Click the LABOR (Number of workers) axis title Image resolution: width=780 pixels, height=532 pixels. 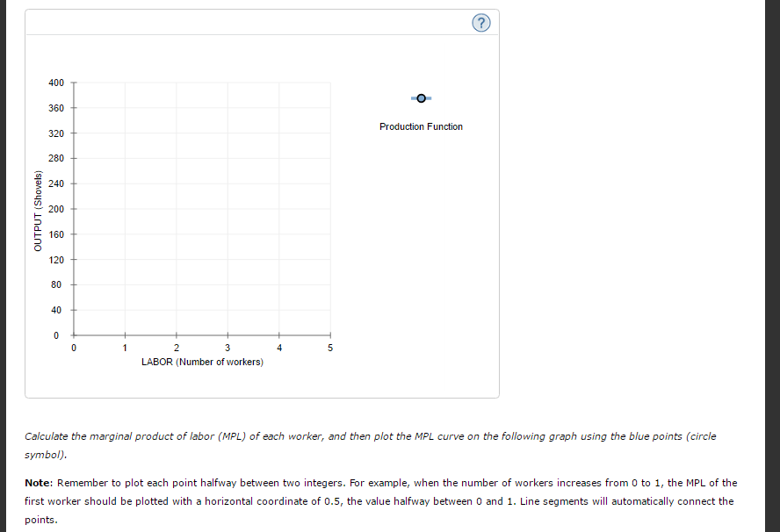coord(202,362)
